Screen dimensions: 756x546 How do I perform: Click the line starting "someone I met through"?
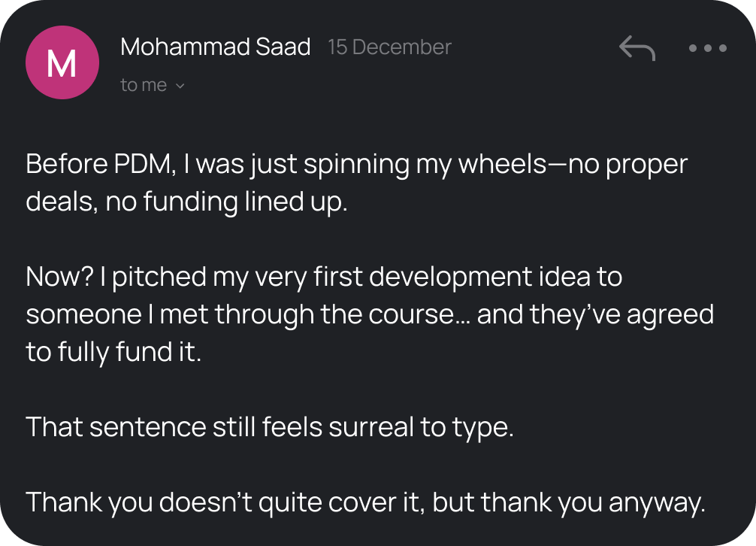pyautogui.click(x=369, y=314)
